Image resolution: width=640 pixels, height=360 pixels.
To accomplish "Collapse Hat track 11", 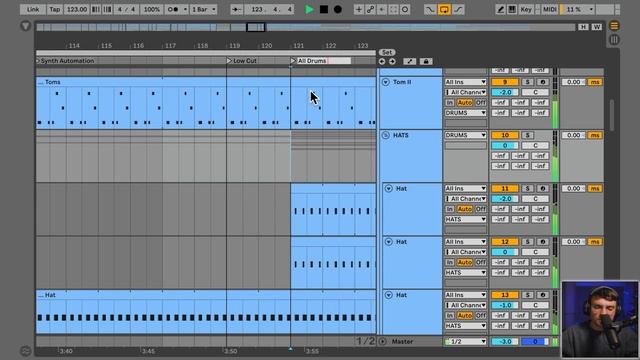I will pyautogui.click(x=389, y=189).
